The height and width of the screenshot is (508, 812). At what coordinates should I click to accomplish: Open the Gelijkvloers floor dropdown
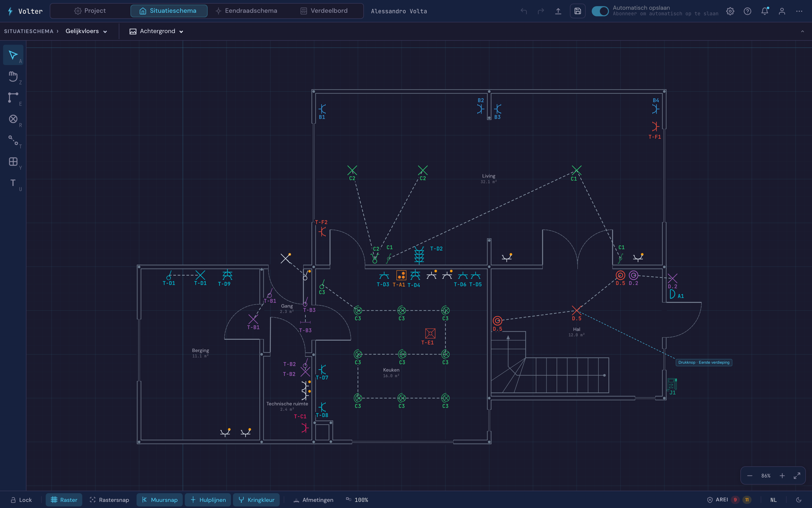click(87, 31)
